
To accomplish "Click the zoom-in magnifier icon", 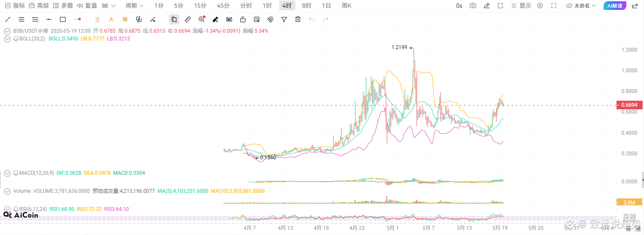I will tap(202, 19).
